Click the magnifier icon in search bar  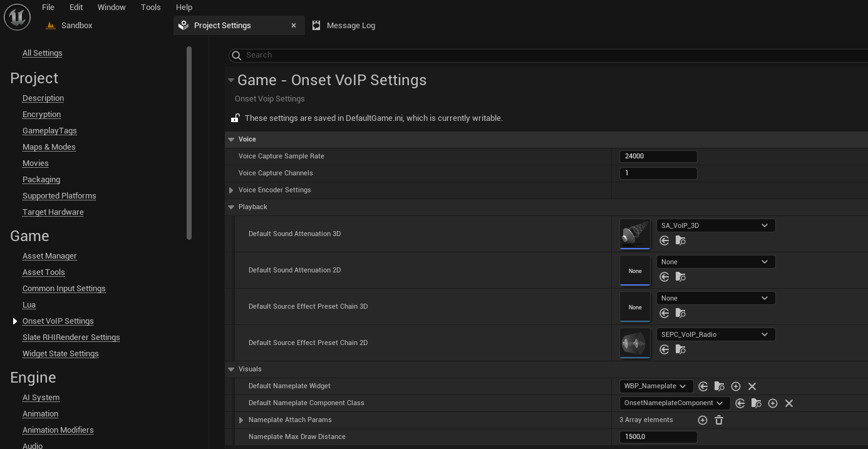237,55
